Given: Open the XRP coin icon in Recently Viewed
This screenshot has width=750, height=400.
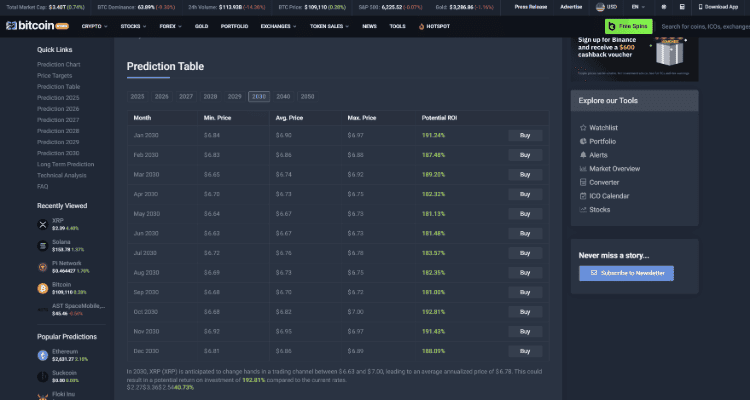Looking at the screenshot, I should (x=43, y=224).
